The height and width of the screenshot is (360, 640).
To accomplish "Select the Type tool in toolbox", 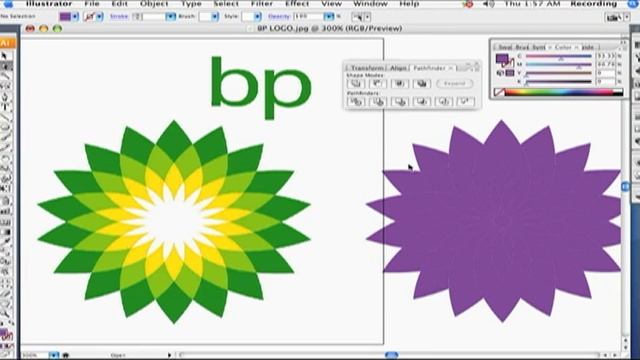I will tap(6, 107).
